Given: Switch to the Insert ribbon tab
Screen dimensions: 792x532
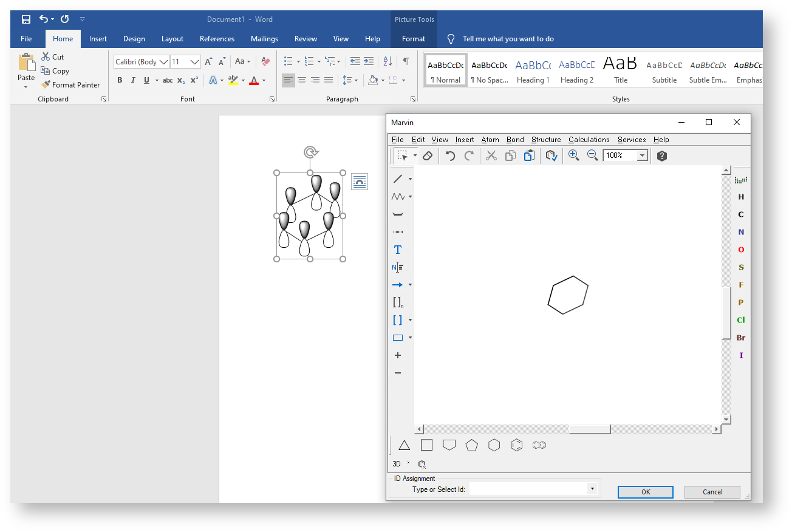Looking at the screenshot, I should click(98, 39).
